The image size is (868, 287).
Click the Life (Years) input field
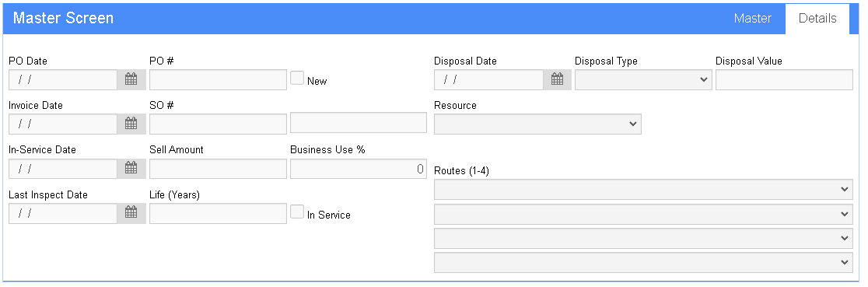[x=218, y=213]
